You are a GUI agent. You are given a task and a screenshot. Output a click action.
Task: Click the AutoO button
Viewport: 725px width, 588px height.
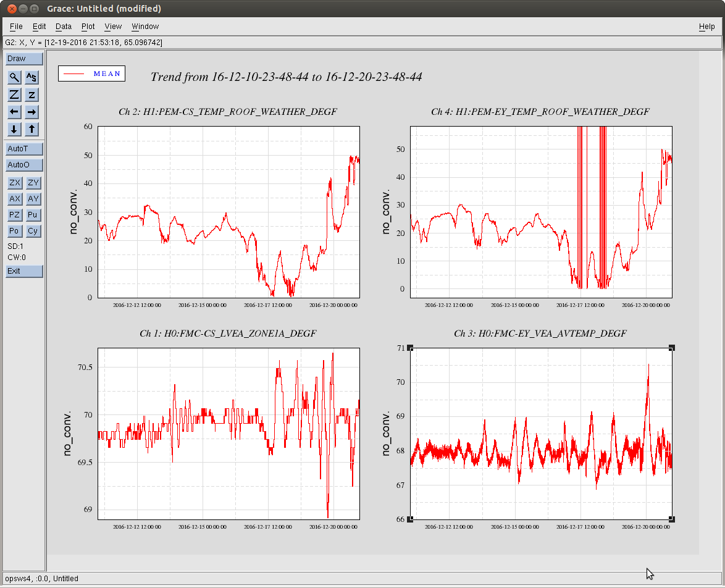click(x=24, y=165)
